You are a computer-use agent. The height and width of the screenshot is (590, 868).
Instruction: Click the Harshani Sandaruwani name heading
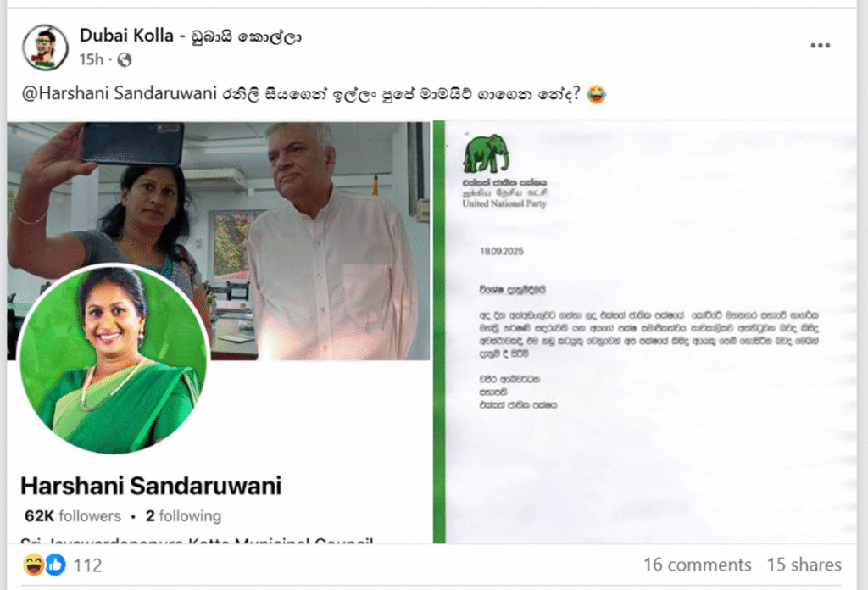151,486
